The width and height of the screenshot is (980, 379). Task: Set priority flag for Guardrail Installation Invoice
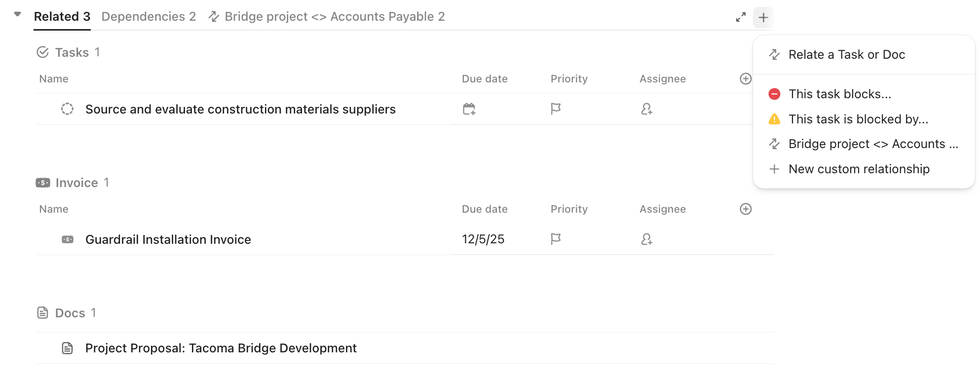tap(556, 239)
